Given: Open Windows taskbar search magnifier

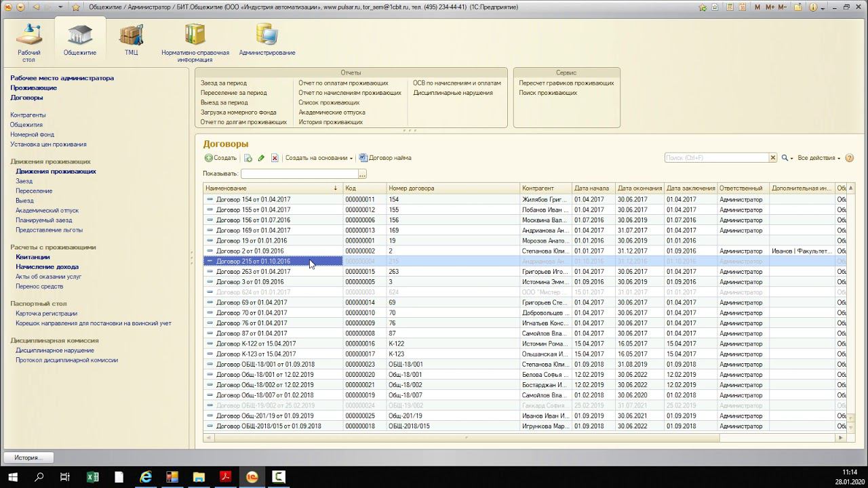Looking at the screenshot, I should tap(39, 477).
